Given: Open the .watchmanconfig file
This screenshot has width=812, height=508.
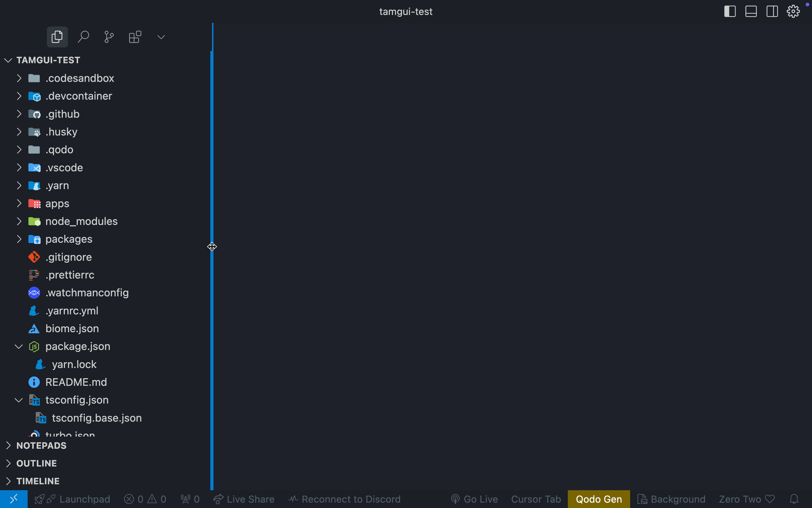Looking at the screenshot, I should tap(87, 293).
